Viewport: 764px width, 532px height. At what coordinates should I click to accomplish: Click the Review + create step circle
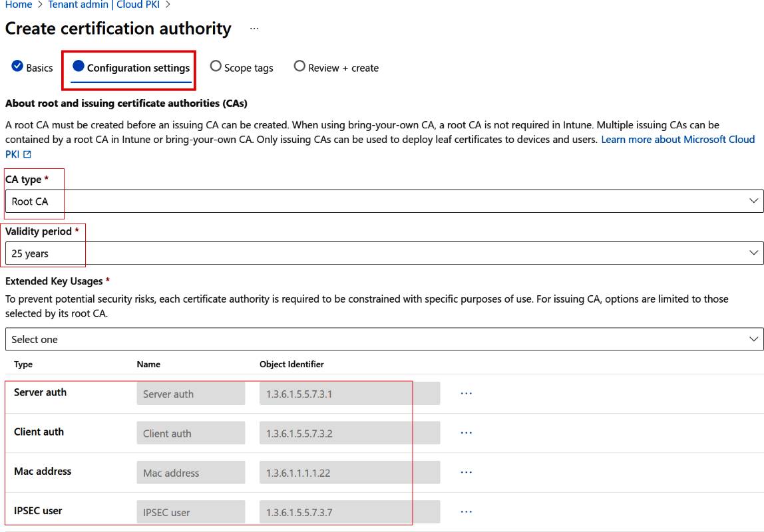[x=299, y=66]
